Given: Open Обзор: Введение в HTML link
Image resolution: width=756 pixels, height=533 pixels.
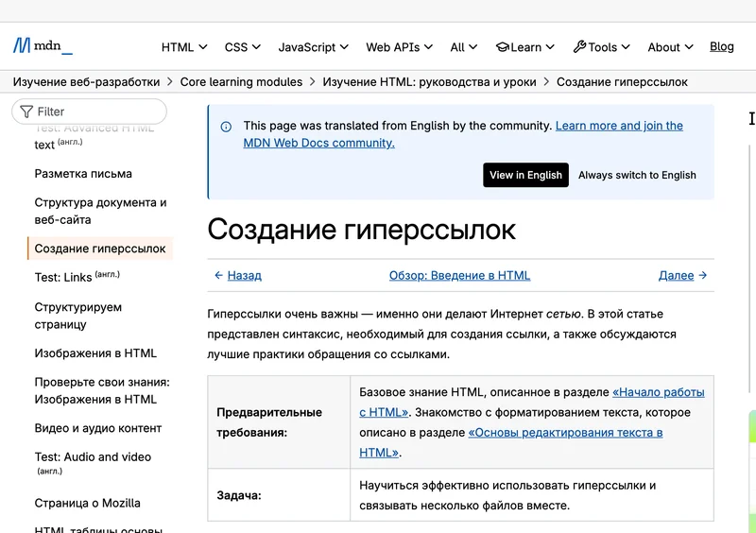Looking at the screenshot, I should tap(459, 275).
